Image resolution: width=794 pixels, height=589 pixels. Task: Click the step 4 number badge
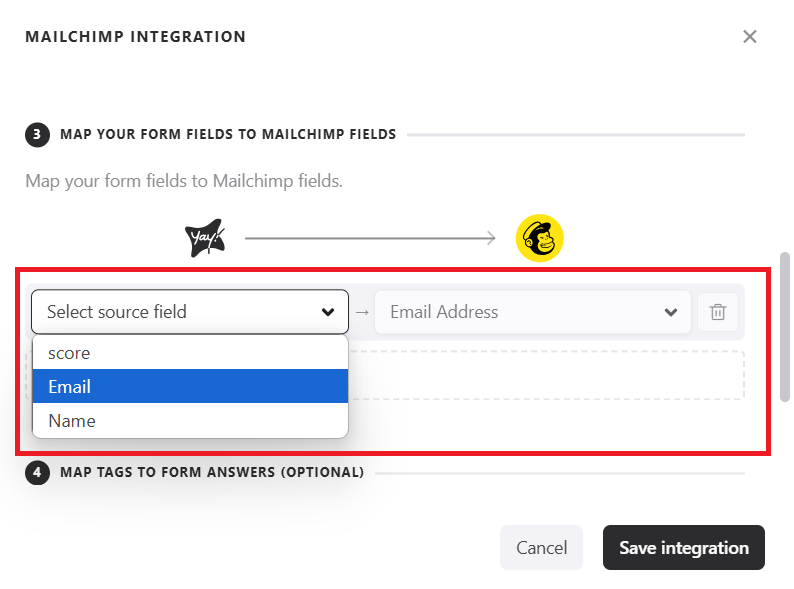(37, 472)
